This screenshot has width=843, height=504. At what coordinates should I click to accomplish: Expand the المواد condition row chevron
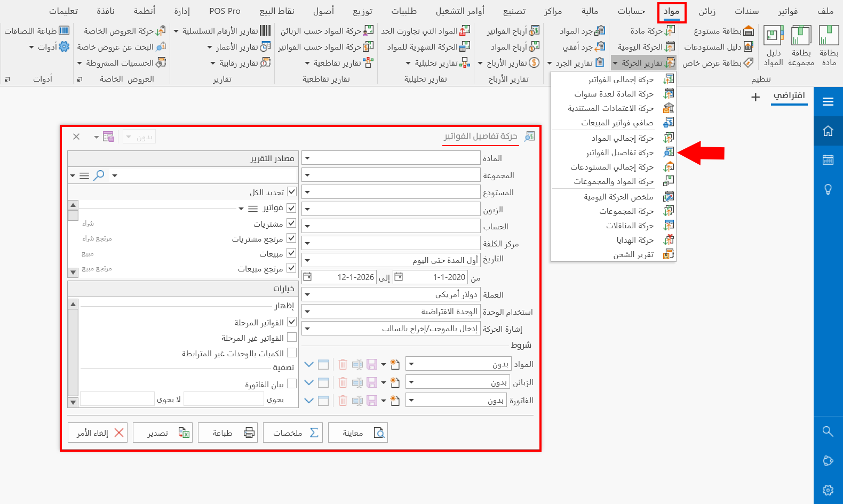coord(309,364)
